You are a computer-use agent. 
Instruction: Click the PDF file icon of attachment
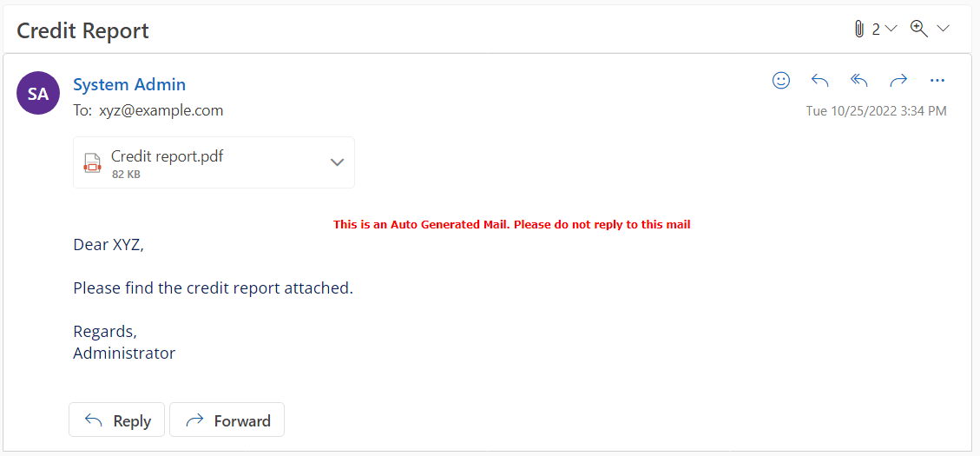[x=93, y=162]
